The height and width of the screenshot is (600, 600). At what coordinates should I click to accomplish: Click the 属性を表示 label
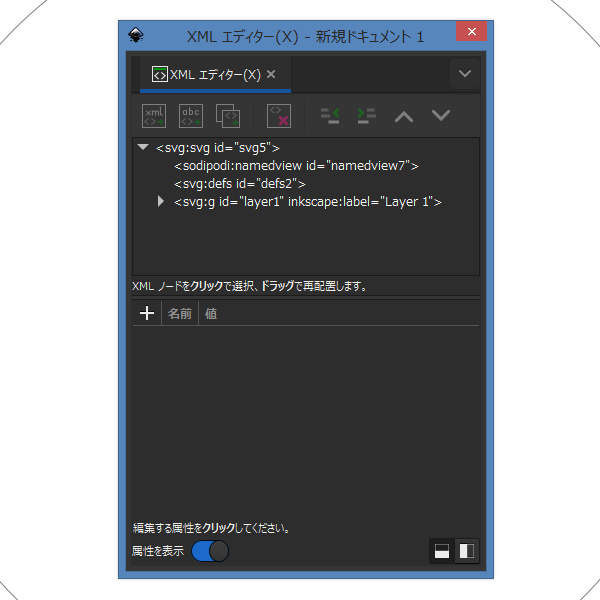pos(158,551)
